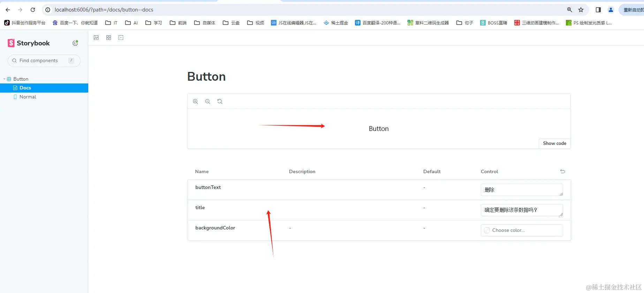Zoom in on the preview canvas

196,102
